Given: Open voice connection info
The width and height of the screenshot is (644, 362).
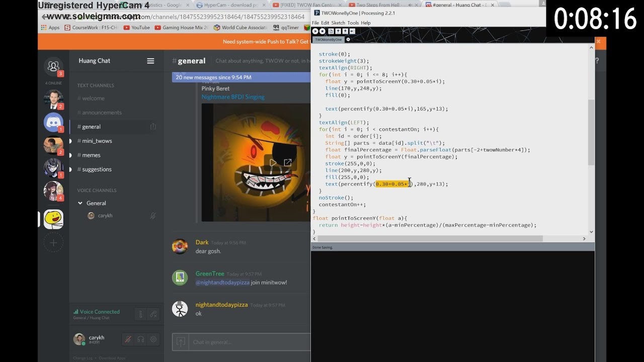Looking at the screenshot, I should 140,314.
